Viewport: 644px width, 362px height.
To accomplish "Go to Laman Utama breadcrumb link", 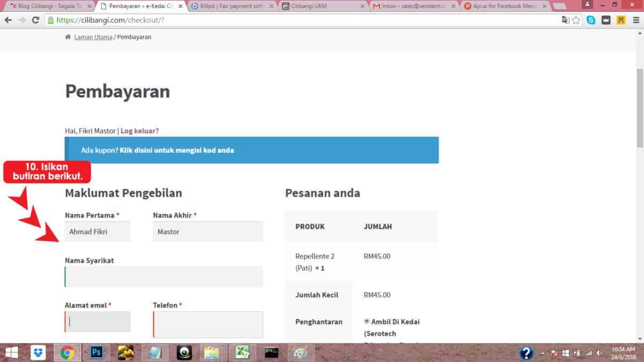I will pos(93,37).
